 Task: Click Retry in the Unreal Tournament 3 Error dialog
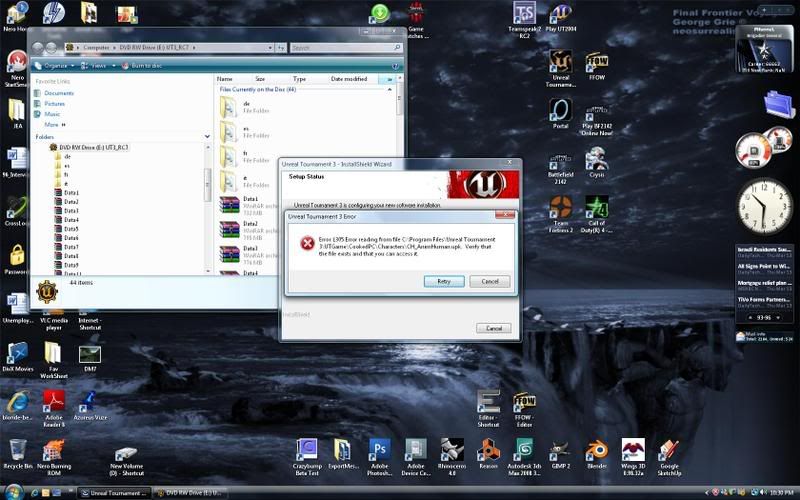[x=444, y=282]
